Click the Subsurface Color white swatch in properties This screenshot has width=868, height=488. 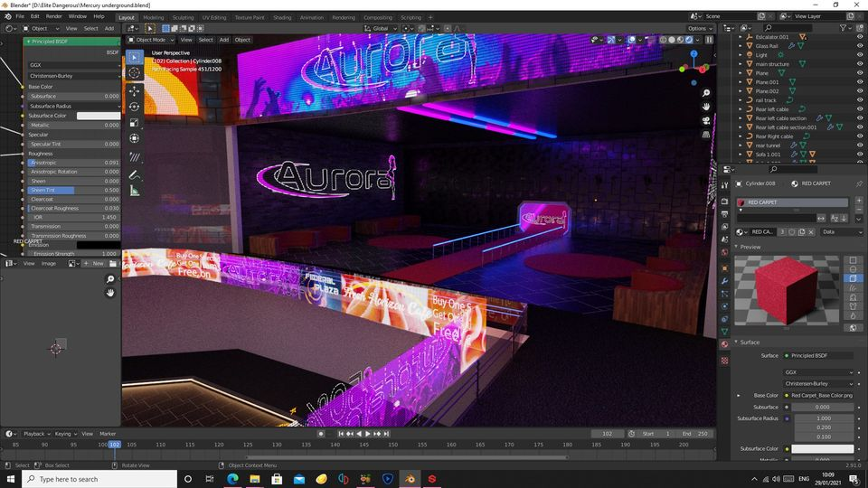(822, 449)
